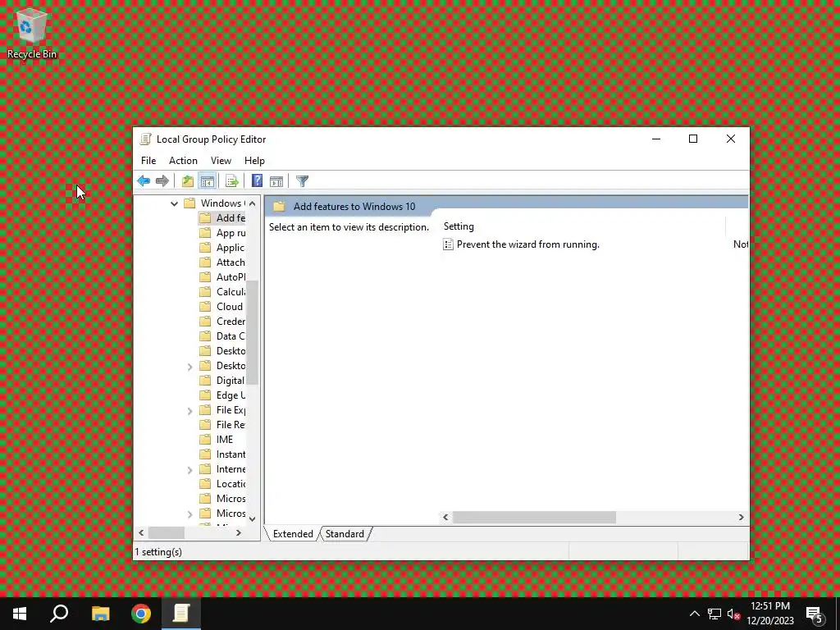Expand the second Deskto folder node

[189, 367]
